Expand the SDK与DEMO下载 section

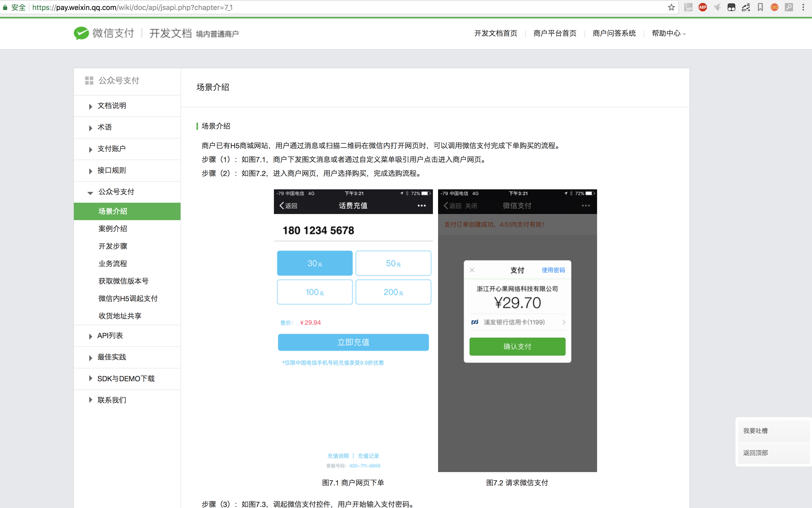pos(127,379)
